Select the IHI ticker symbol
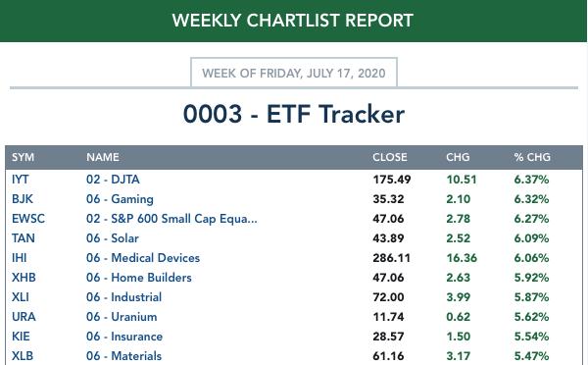Screen dimensions: 588x365 coord(20,258)
